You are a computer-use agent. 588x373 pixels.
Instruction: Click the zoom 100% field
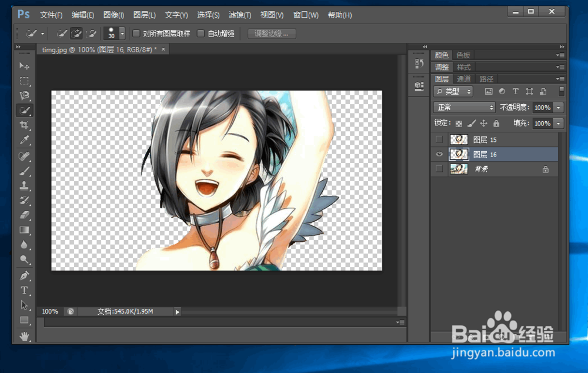tap(50, 311)
